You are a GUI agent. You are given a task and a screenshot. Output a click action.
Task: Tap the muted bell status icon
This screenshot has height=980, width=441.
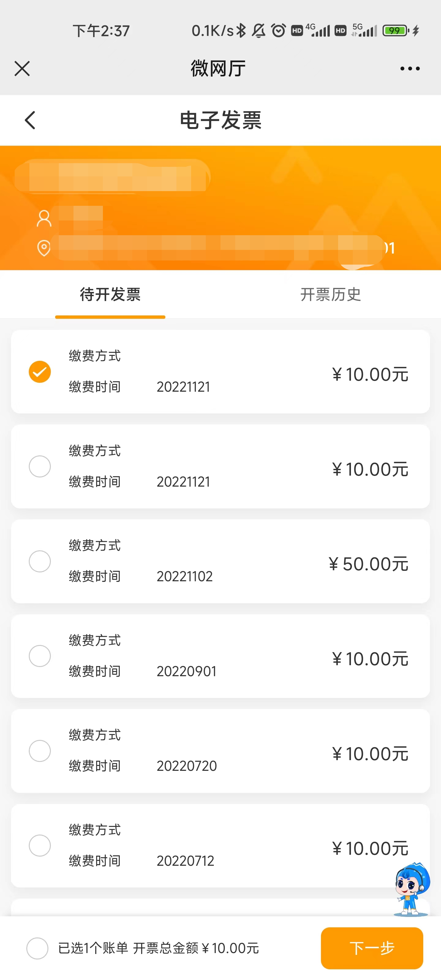point(259,30)
